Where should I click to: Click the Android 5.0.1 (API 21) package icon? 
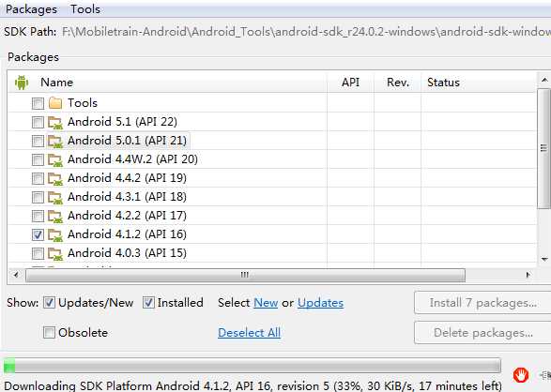(55, 141)
